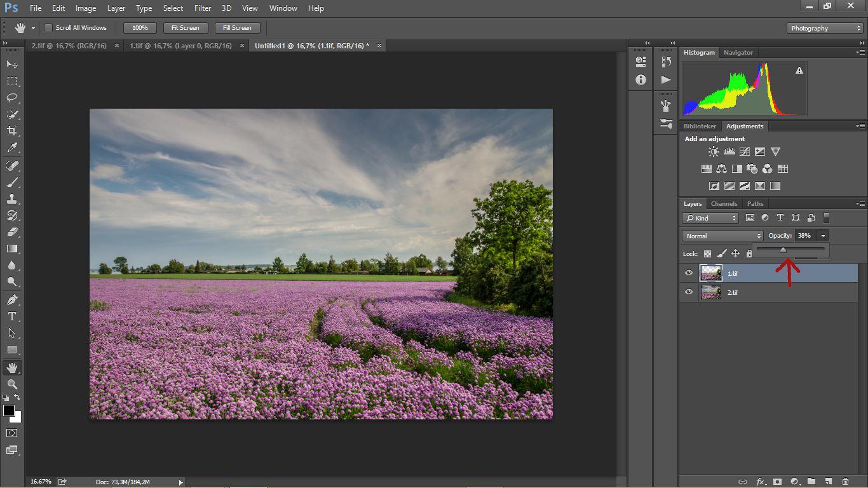The image size is (868, 488).
Task: Delete layer using trash icon
Action: (x=845, y=482)
